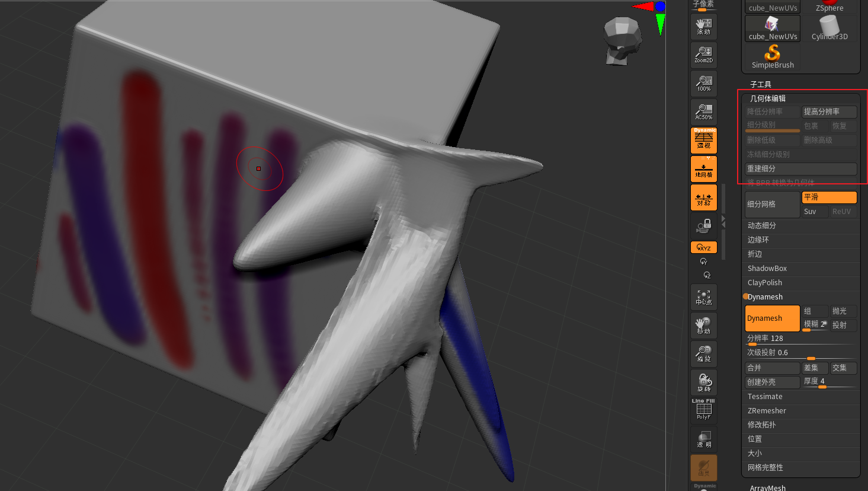Click the AC50% antialiased view icon
Image resolution: width=868 pixels, height=491 pixels.
[x=703, y=111]
